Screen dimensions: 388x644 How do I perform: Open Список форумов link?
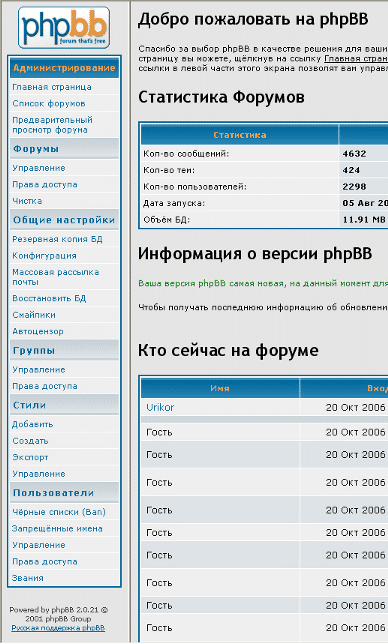[x=49, y=104]
